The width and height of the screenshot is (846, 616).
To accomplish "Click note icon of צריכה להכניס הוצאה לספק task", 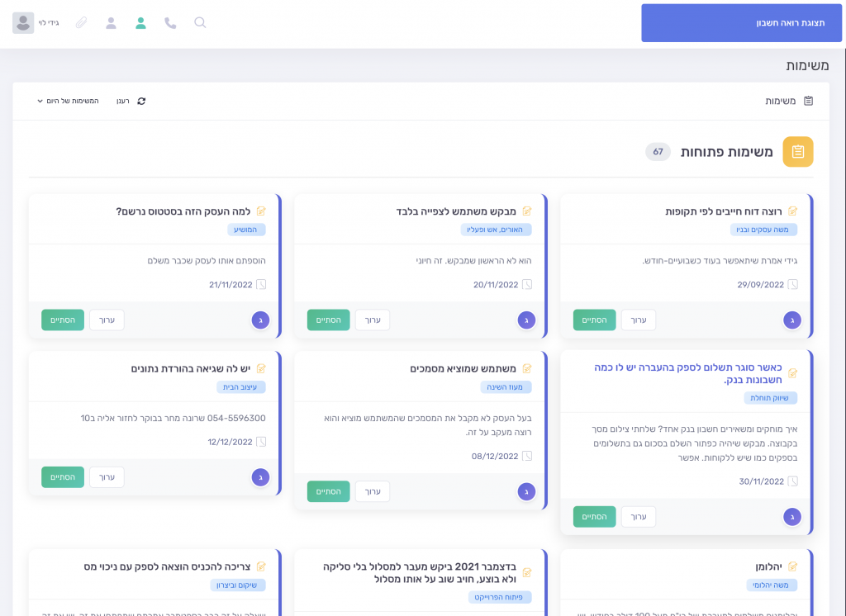I will (261, 566).
